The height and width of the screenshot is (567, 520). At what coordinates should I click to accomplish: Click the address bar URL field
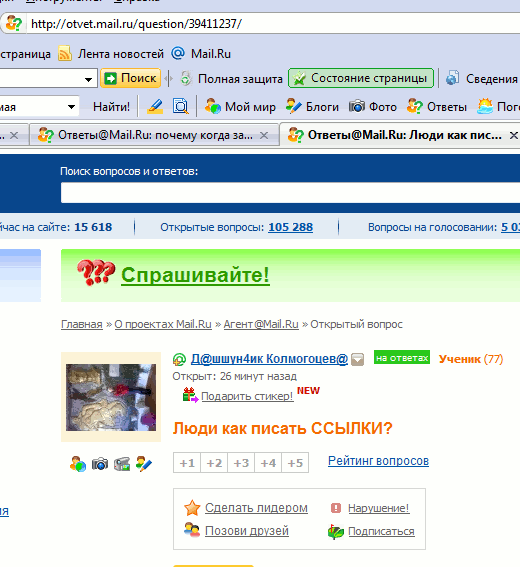[274, 24]
